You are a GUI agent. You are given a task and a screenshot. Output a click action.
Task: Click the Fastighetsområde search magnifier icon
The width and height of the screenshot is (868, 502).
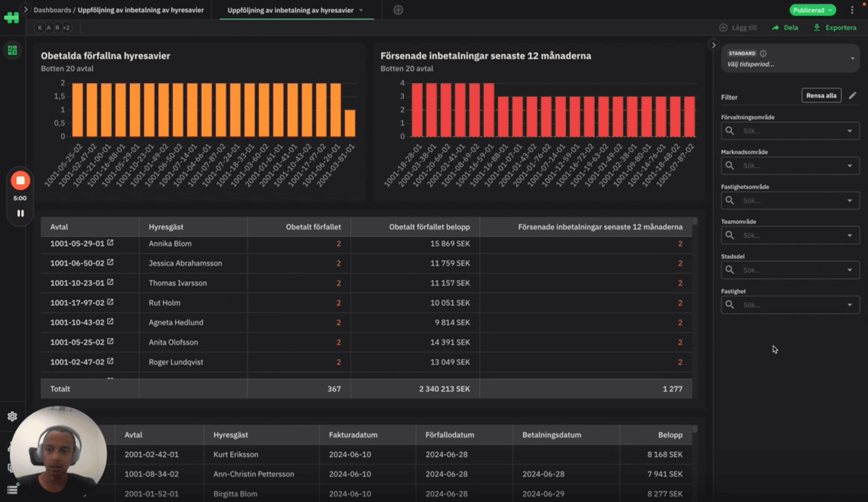coord(730,200)
